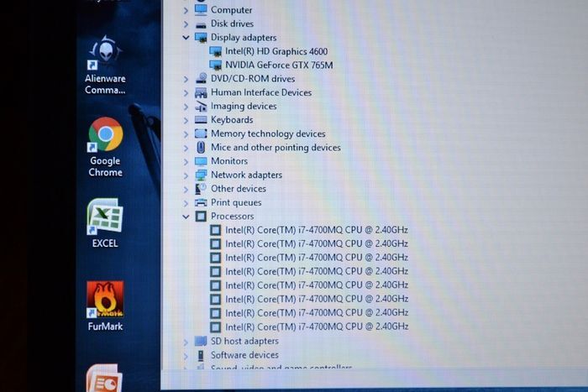Expand the Other devices node
588x392 pixels.
click(186, 189)
